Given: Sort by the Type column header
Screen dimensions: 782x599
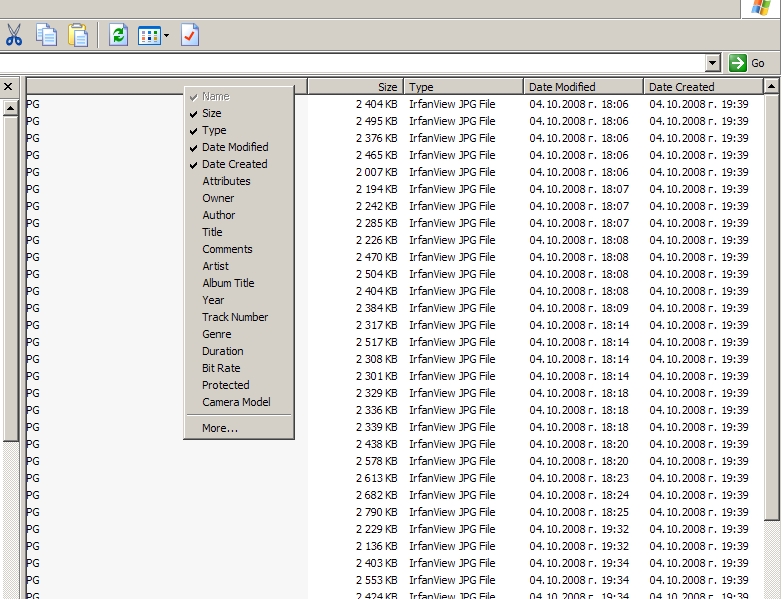Looking at the screenshot, I should pos(463,87).
